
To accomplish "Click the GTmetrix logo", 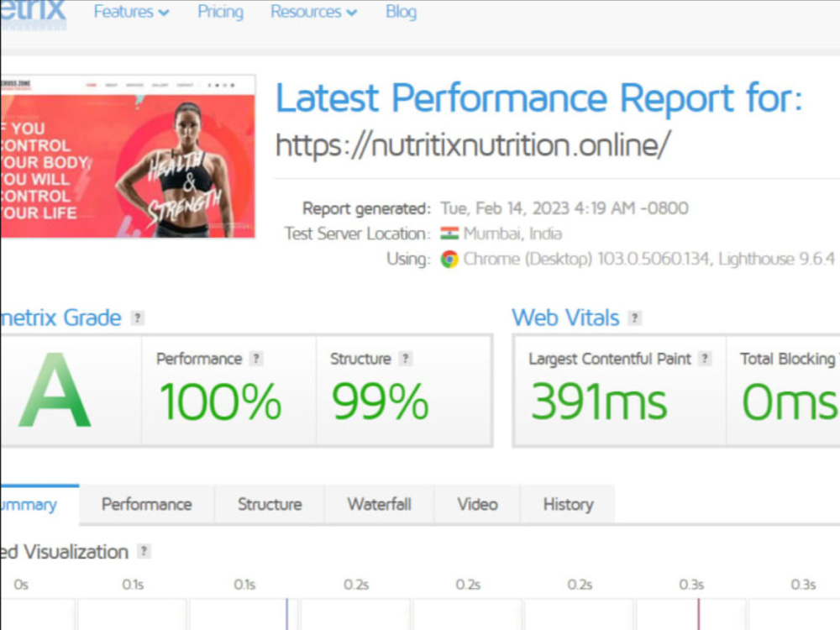I will tap(34, 13).
